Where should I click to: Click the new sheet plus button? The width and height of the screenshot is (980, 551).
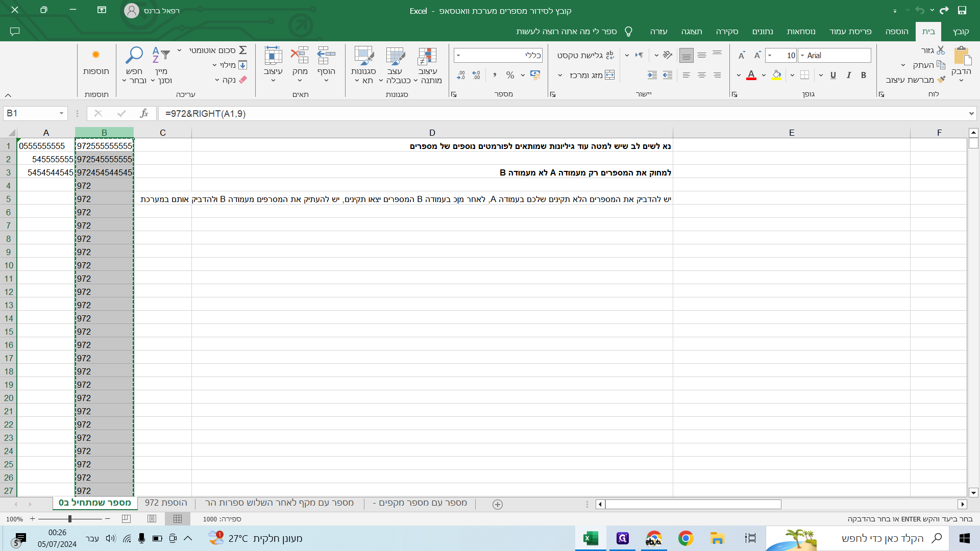pos(498,504)
